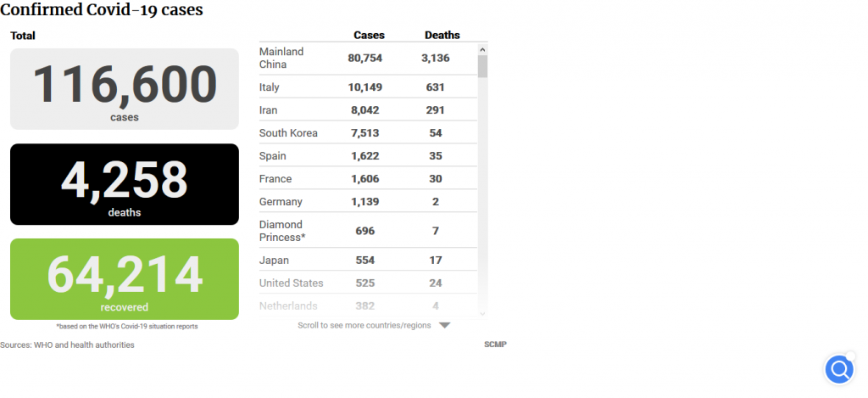The image size is (868, 398).
Task: Click the green 64,214 recovered card
Action: 125,279
